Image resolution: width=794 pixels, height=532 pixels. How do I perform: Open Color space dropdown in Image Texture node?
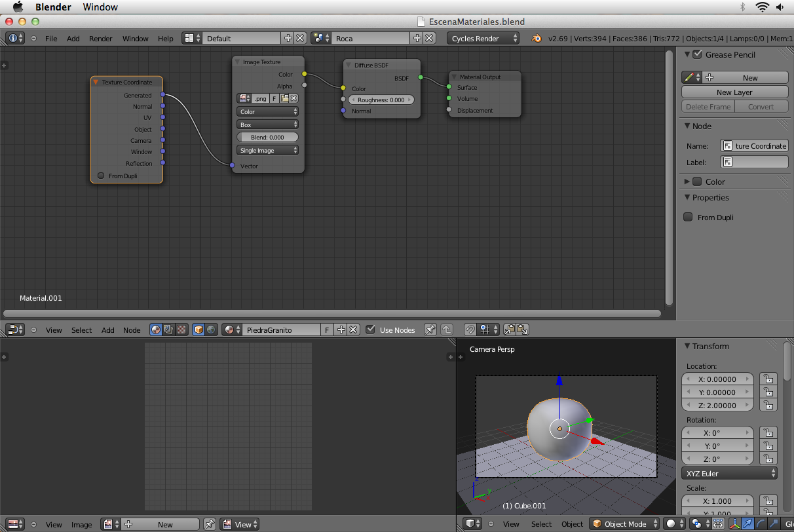267,111
